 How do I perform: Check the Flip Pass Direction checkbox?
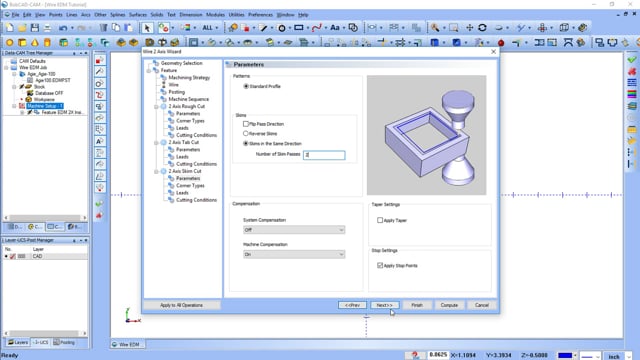coord(246,124)
